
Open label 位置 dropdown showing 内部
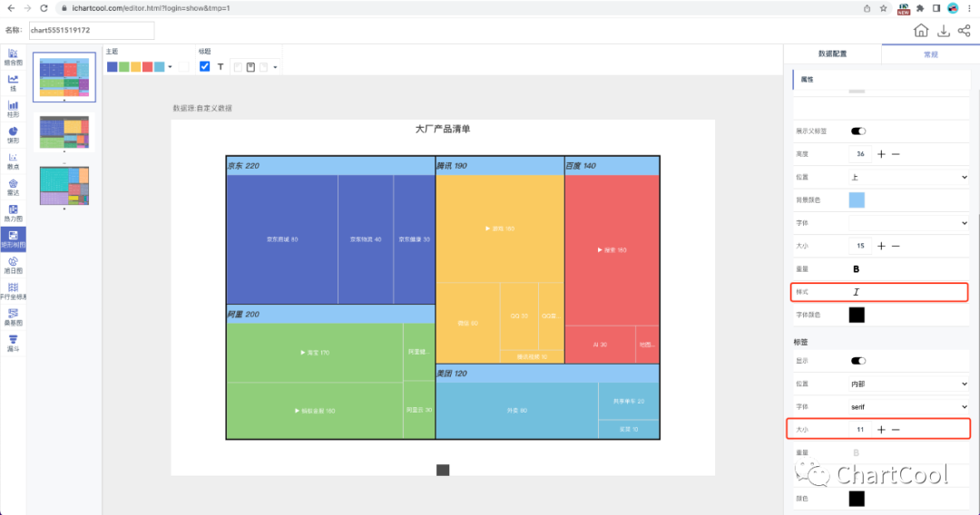point(908,384)
